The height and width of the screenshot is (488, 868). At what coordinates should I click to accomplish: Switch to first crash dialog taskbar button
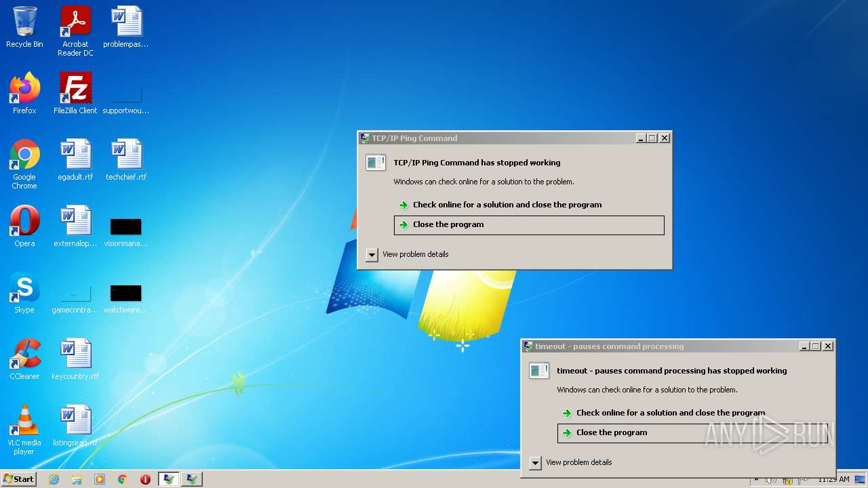pyautogui.click(x=169, y=479)
